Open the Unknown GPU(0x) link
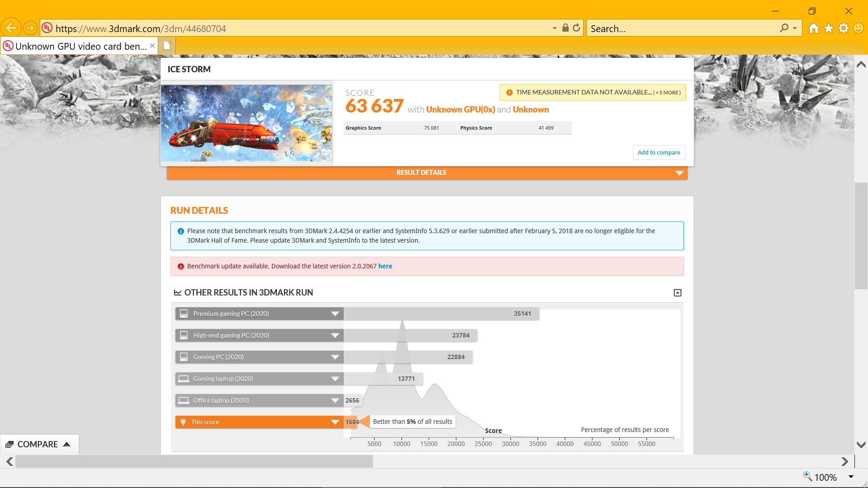The height and width of the screenshot is (488, 868). click(x=460, y=109)
